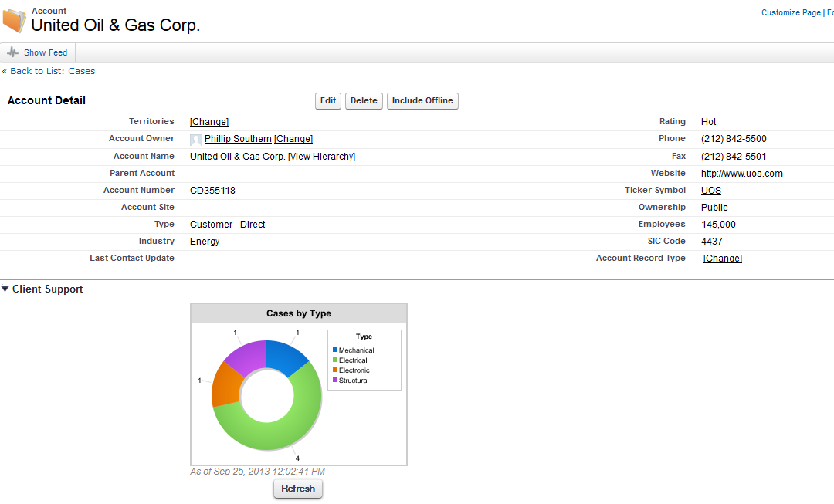The width and height of the screenshot is (834, 504).
Task: Click the Ownership value Public
Action: [x=714, y=208]
